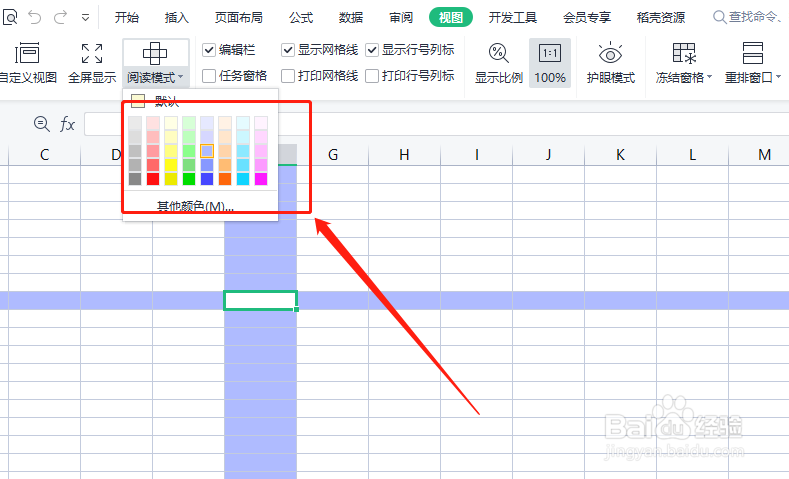Switch to the 页面布局 tab
Image resolution: width=789 pixels, height=479 pixels.
point(239,18)
